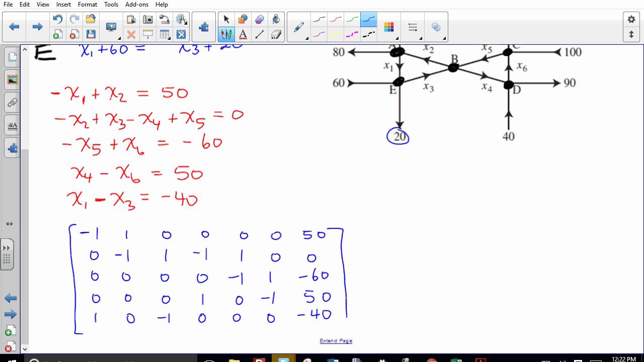Open the Help menu
The width and height of the screenshot is (644, 362).
[x=162, y=4]
